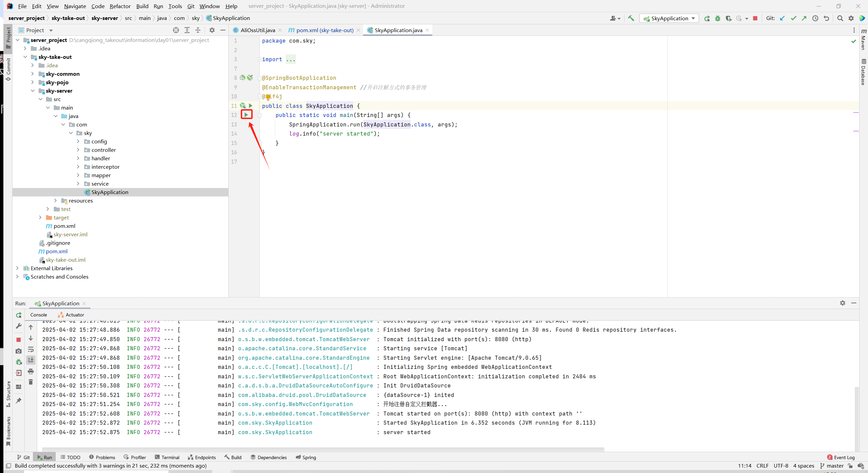Viewport: 868px width, 473px height.
Task: Open the Refactor menu
Action: point(120,6)
